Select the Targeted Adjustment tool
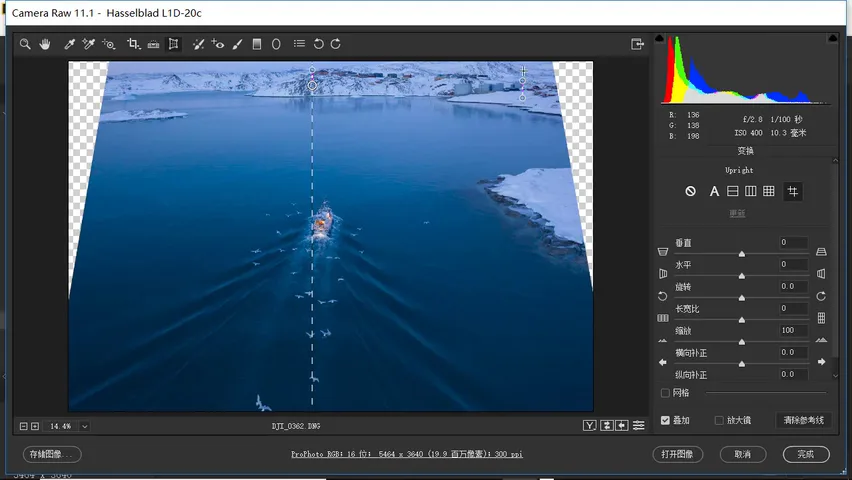The height and width of the screenshot is (480, 852). [109, 44]
